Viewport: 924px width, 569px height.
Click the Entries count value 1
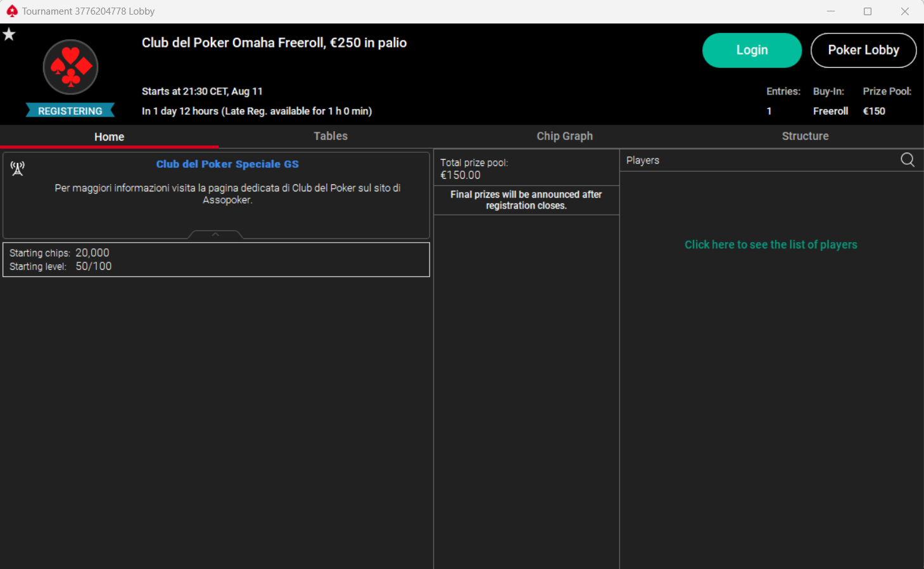[769, 111]
